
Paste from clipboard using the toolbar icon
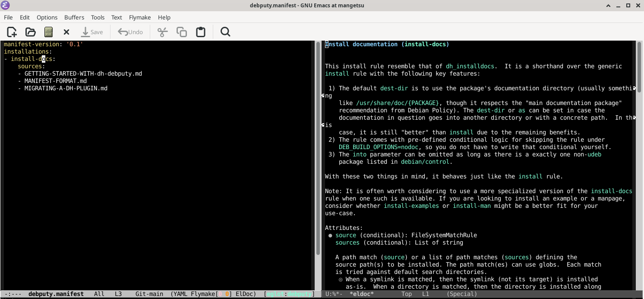click(201, 32)
